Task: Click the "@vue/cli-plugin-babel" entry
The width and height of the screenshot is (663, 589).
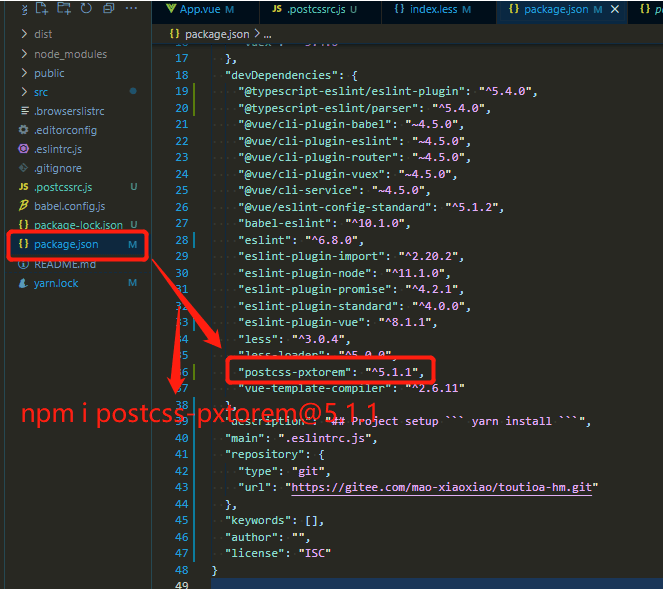Action: [x=351, y=124]
